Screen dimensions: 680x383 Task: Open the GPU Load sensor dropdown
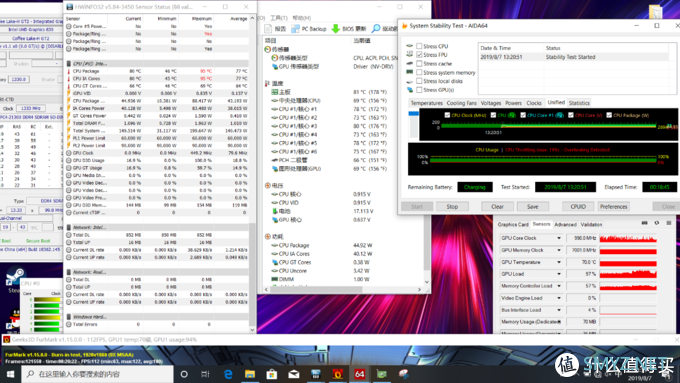(559, 274)
